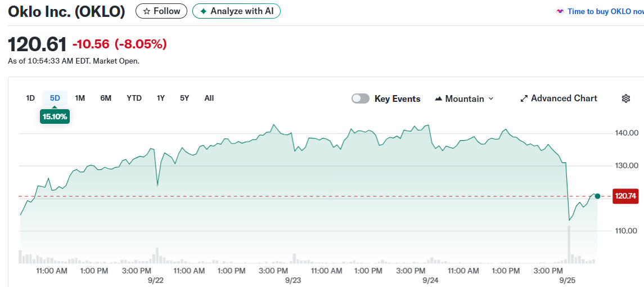Viewport: 644px width, 287px height.
Task: Click the mountain icon beside chart type
Action: click(x=438, y=98)
